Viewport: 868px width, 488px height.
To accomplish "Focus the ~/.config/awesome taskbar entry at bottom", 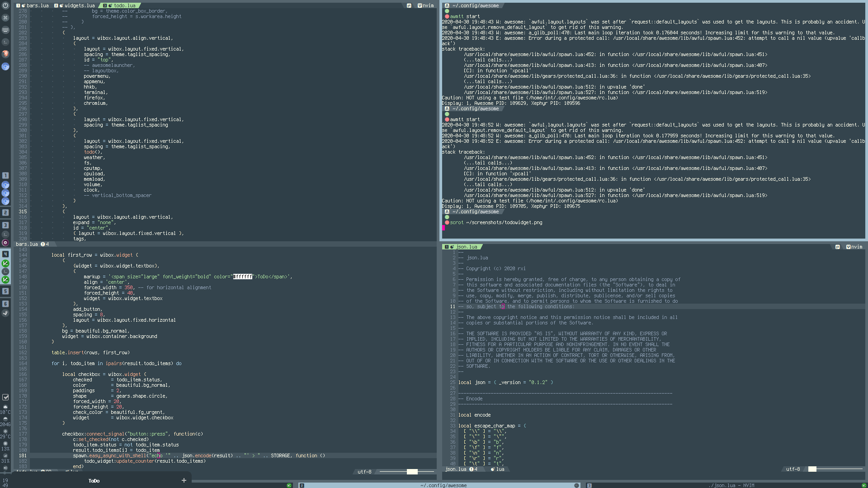I will tap(443, 485).
